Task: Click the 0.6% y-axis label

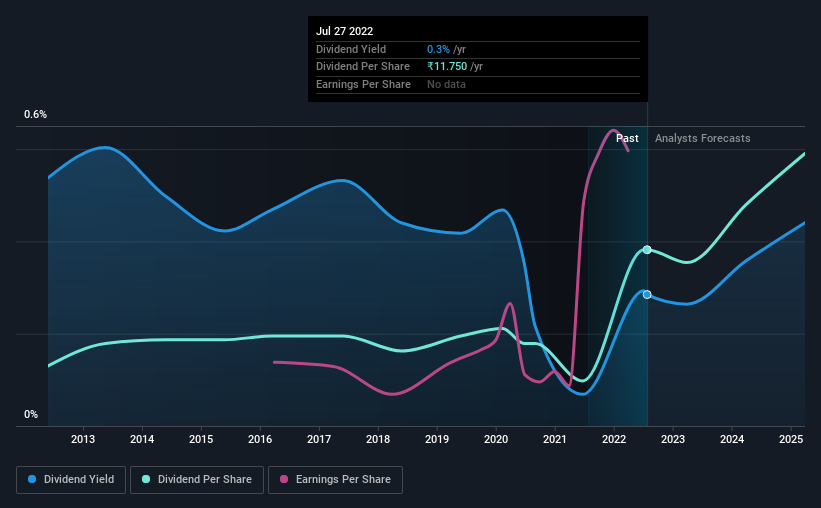Action: point(36,114)
